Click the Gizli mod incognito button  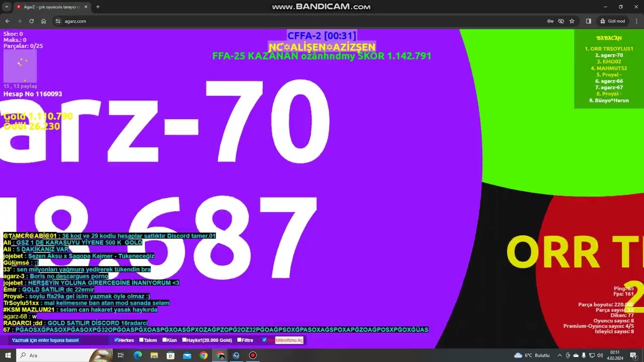tap(612, 21)
